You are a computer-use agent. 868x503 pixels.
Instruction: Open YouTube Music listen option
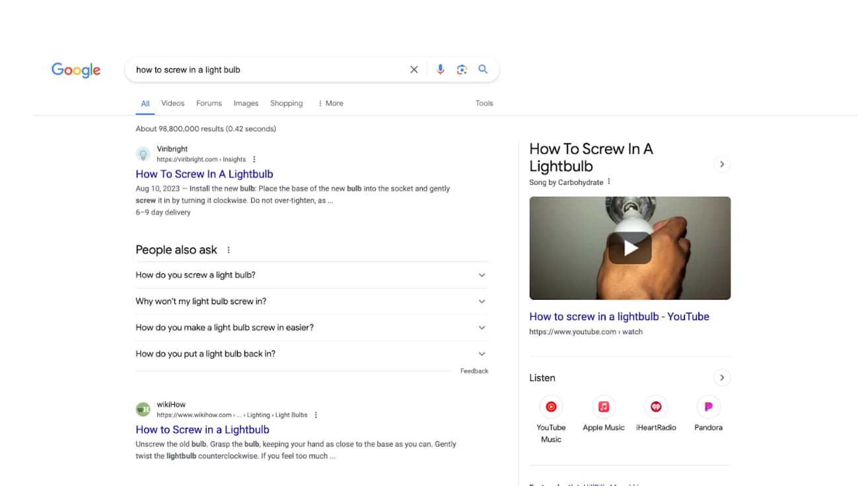[x=551, y=419]
